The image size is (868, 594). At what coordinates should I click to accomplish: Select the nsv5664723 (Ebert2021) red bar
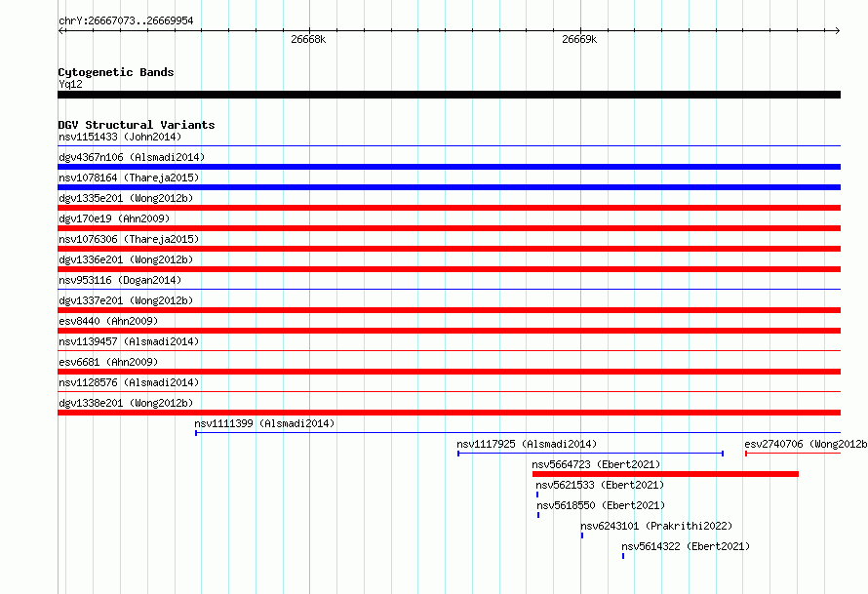pos(665,474)
